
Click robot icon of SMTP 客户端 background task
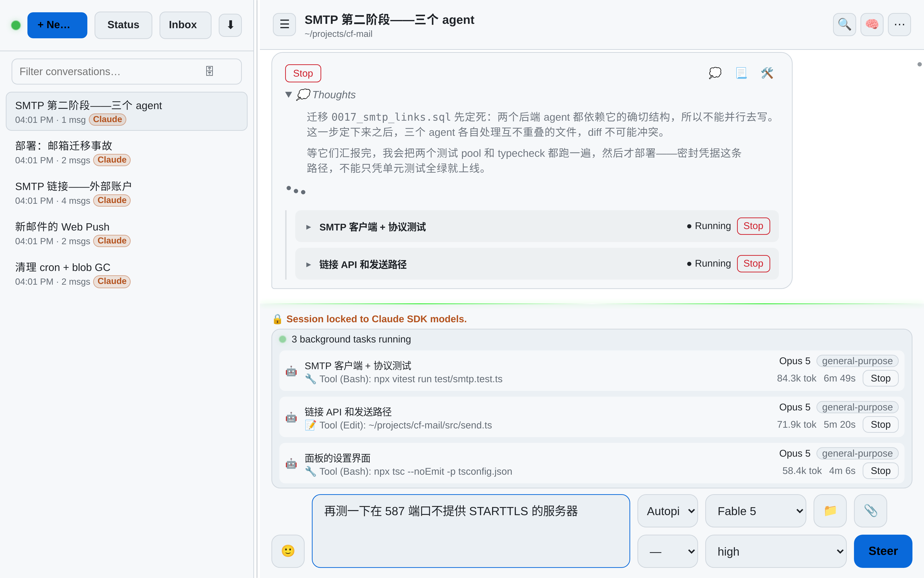tap(291, 371)
